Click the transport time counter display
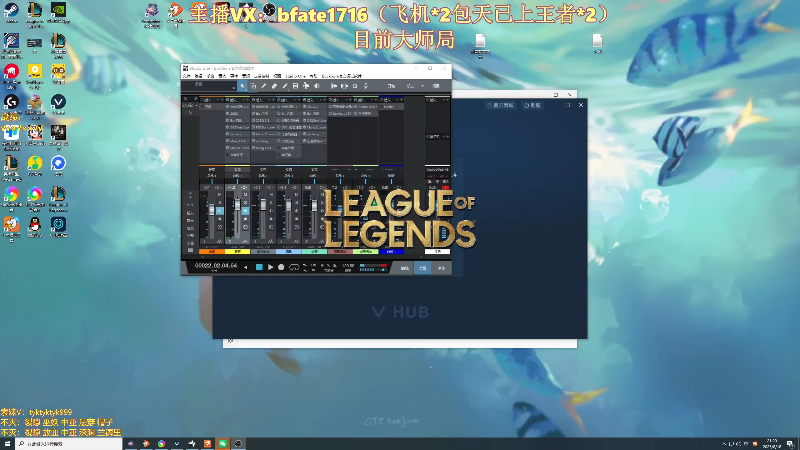 (216, 266)
